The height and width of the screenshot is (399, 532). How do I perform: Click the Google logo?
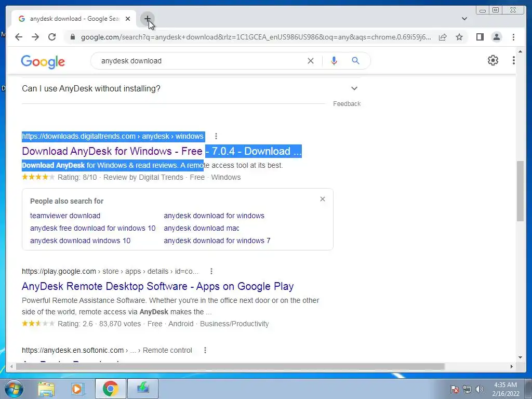pos(43,62)
